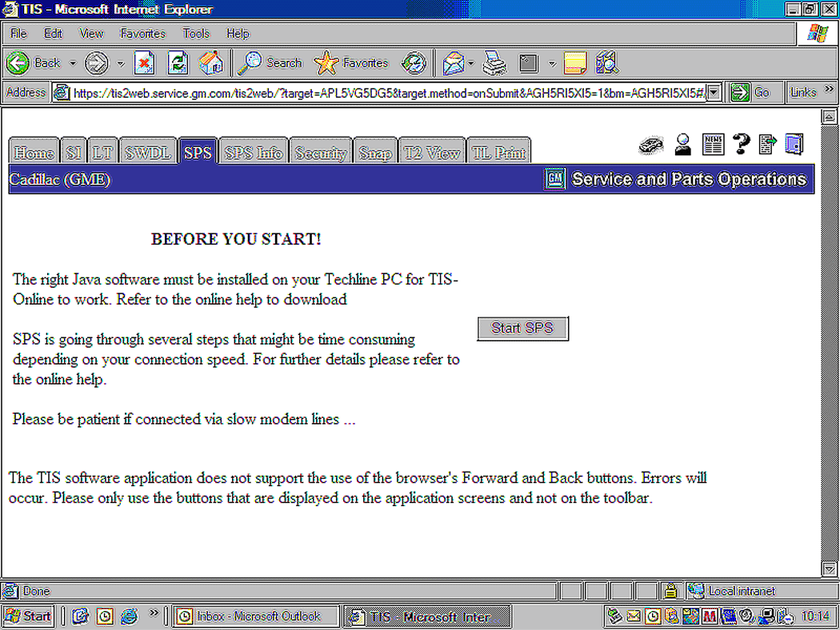840x630 pixels.
Task: Expand the address bar dropdown arrow
Action: [x=714, y=93]
